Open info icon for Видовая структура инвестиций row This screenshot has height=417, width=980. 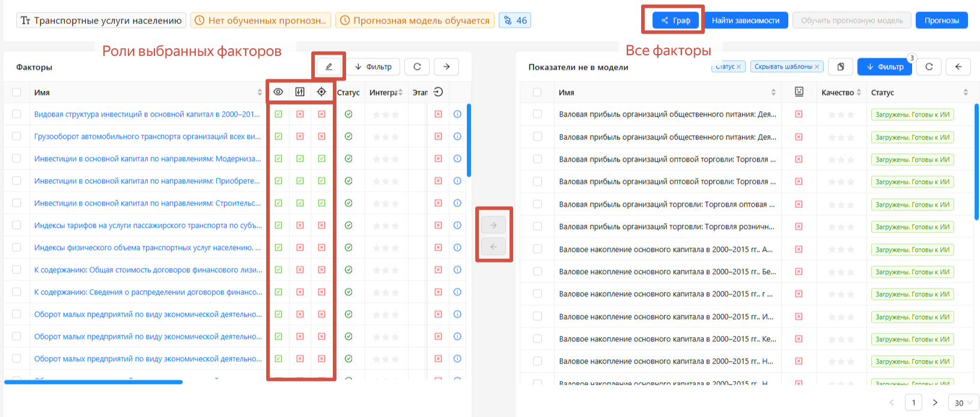tap(457, 114)
